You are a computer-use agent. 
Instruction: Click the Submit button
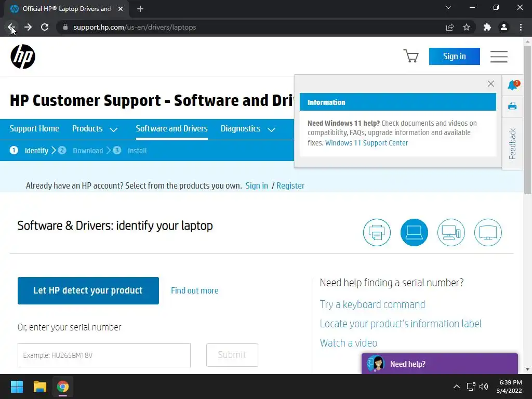coord(232,355)
